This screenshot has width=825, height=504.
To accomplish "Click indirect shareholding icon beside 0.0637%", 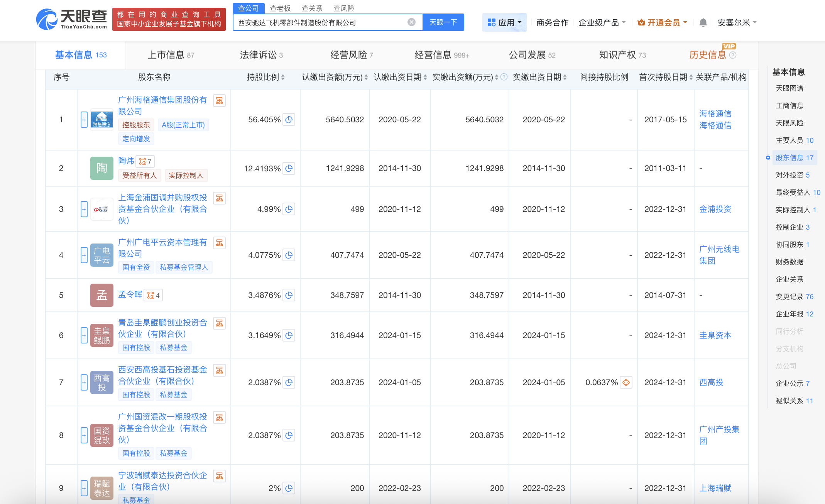I will 626,382.
